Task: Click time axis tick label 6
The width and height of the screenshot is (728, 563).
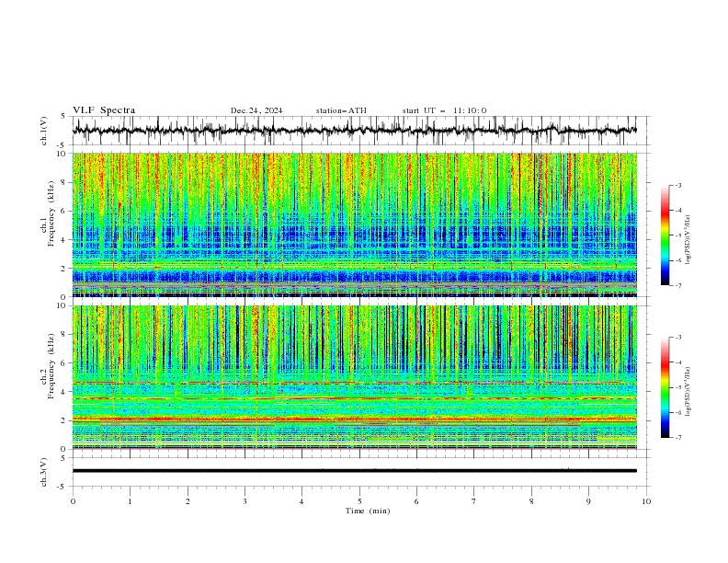Action: 417,501
